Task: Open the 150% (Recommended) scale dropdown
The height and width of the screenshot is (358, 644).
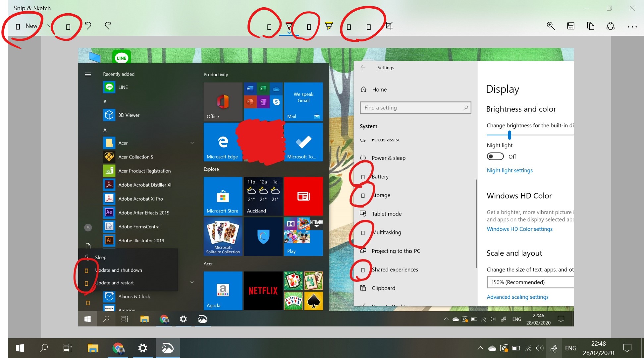Action: click(530, 282)
